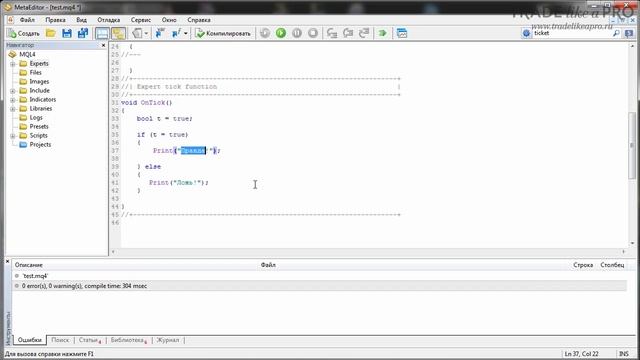640x360 pixels.
Task: Close the Навигатор panel
Action: click(103, 45)
